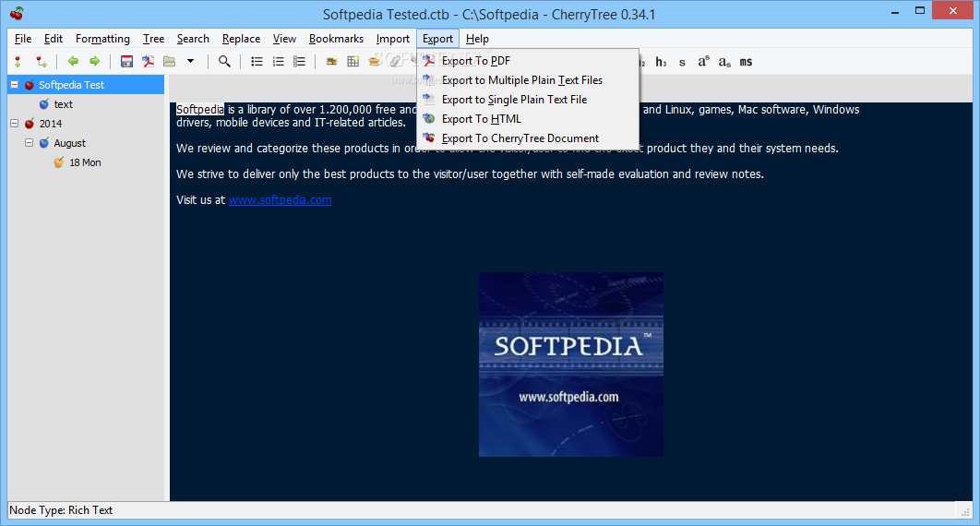Open the Help menu
980x526 pixels.
(x=477, y=39)
